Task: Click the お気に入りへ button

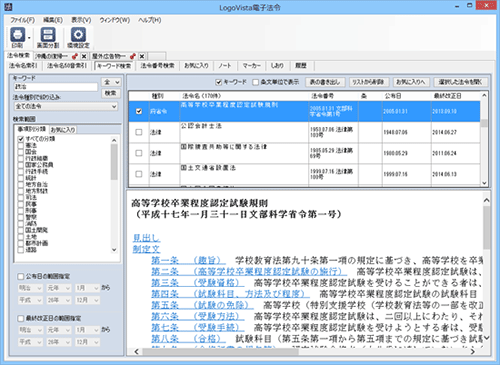Action: pyautogui.click(x=411, y=82)
